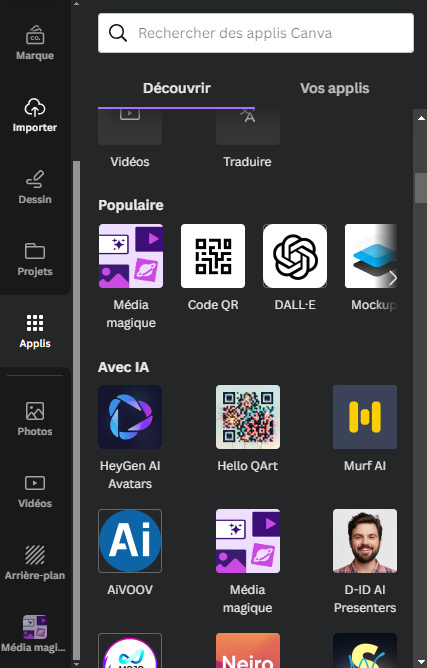Click the apps panel scrollbar up arrow
The image size is (427, 668).
click(x=421, y=118)
